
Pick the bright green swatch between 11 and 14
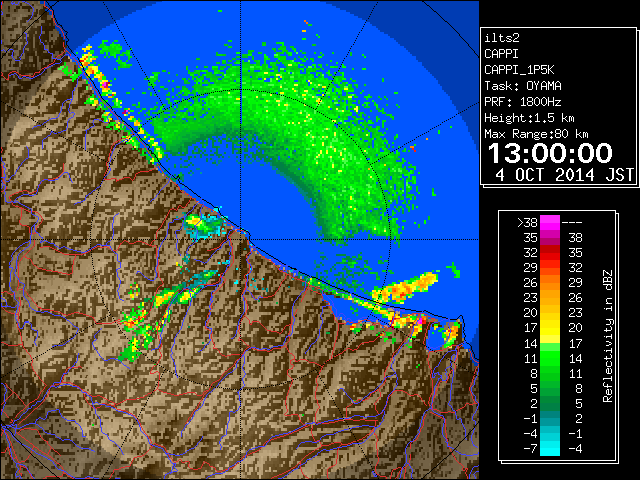(x=550, y=358)
